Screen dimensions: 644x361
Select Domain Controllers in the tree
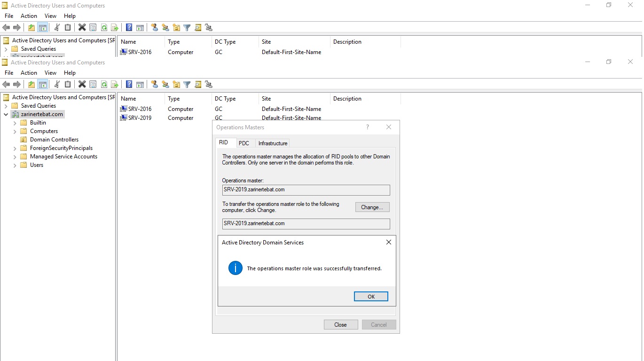coord(54,140)
